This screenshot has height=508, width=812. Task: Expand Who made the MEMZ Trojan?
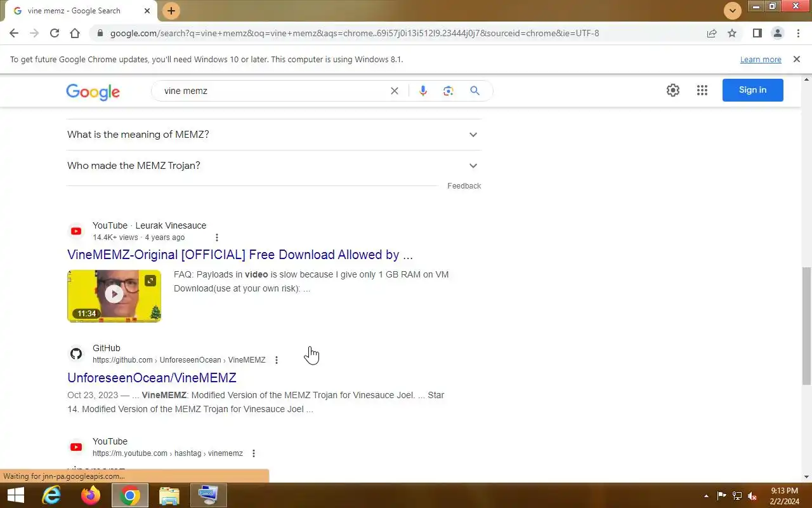[274, 166]
